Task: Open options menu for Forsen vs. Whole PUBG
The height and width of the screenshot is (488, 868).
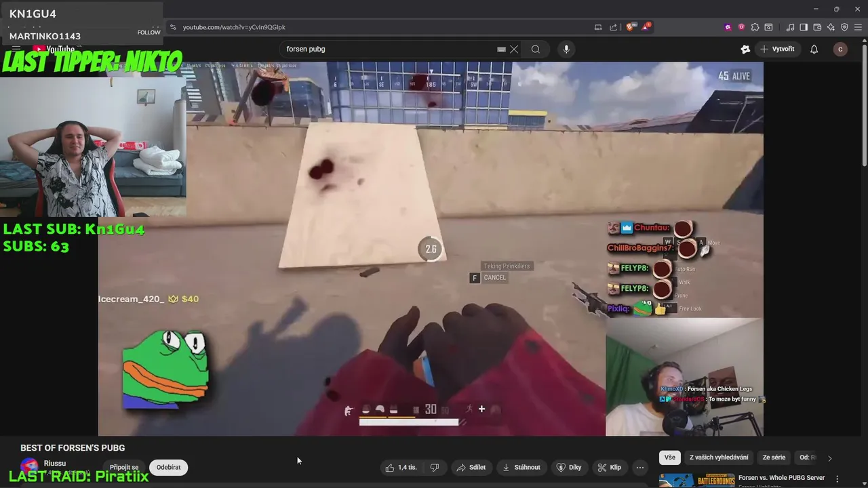Action: [837, 479]
